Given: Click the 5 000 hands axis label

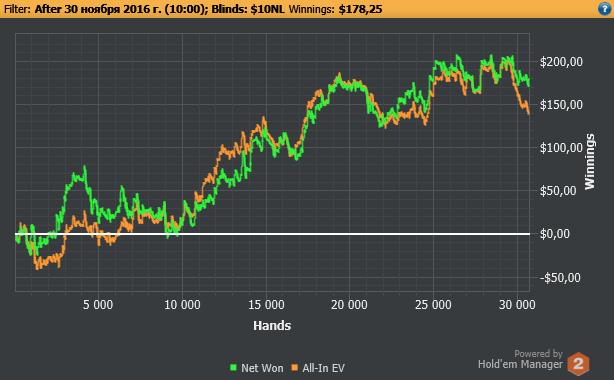Looking at the screenshot, I should (x=98, y=305).
